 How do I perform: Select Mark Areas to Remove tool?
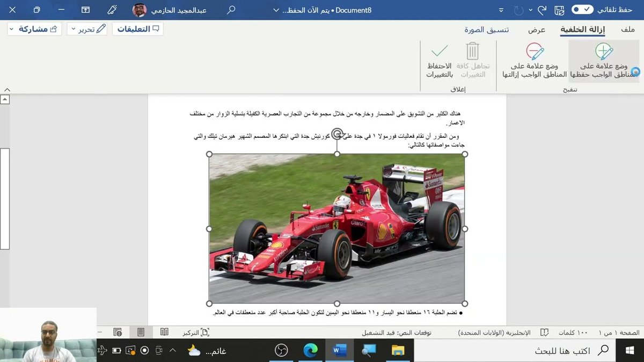coord(533,61)
